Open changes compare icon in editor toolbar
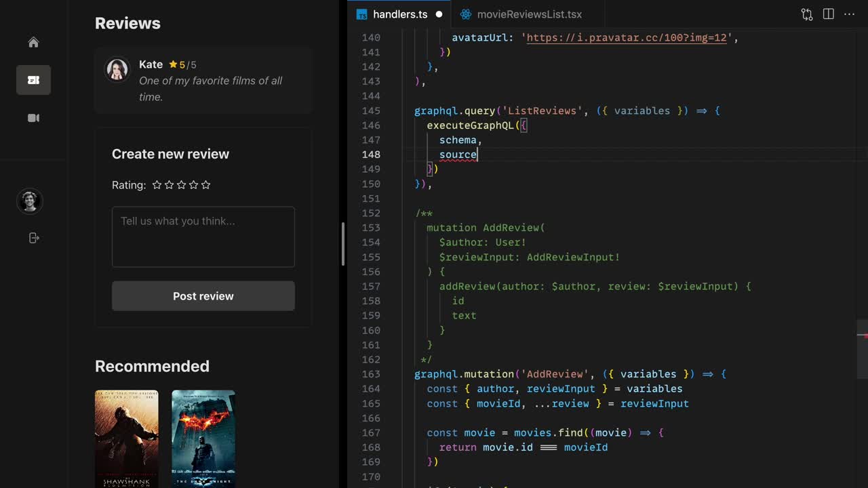Viewport: 868px width, 488px height. coord(806,14)
